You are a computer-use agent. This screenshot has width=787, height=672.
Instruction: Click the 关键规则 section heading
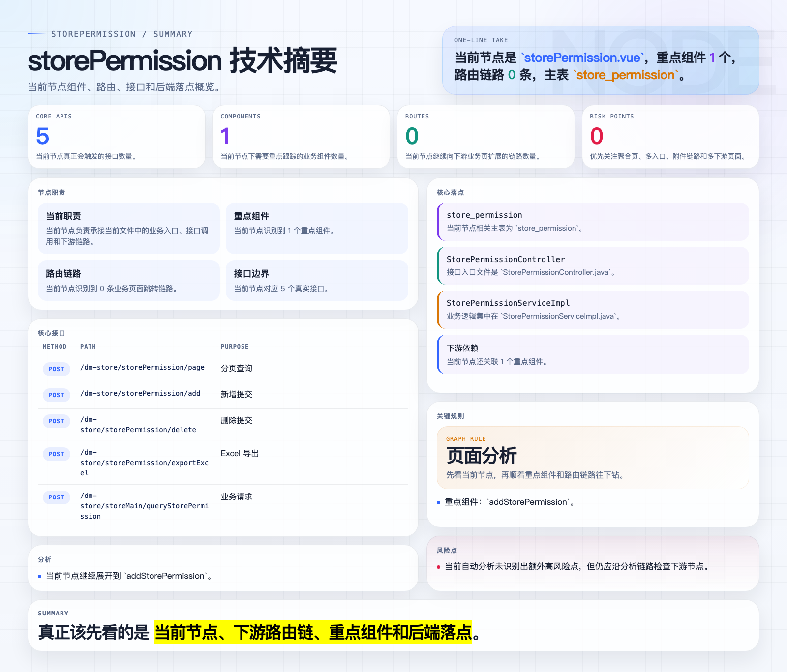(451, 416)
